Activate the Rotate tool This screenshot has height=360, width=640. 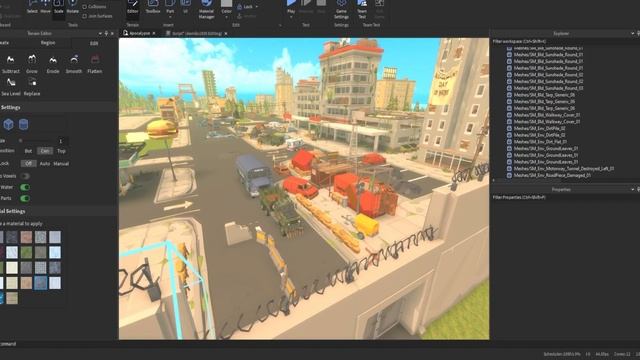(73, 7)
